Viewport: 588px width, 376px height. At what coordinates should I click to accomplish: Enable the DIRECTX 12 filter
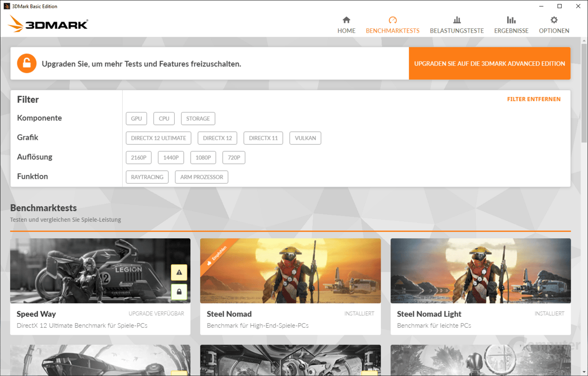217,138
